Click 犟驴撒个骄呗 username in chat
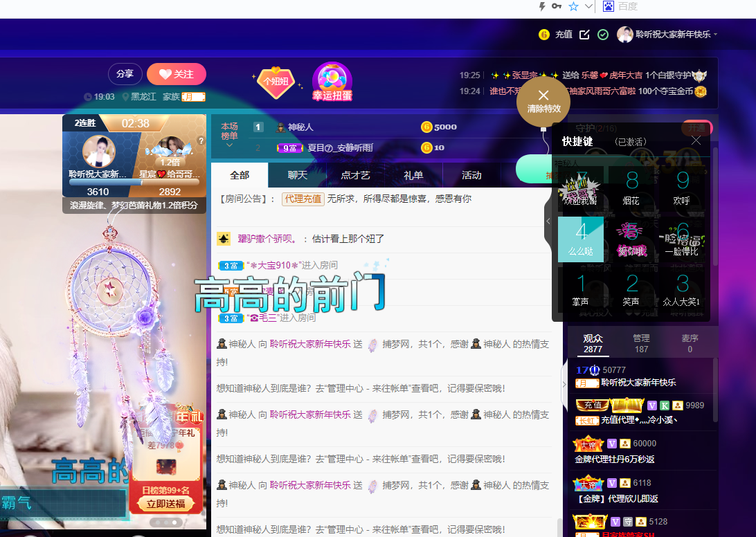Screen dimensions: 756x537 click(267, 239)
